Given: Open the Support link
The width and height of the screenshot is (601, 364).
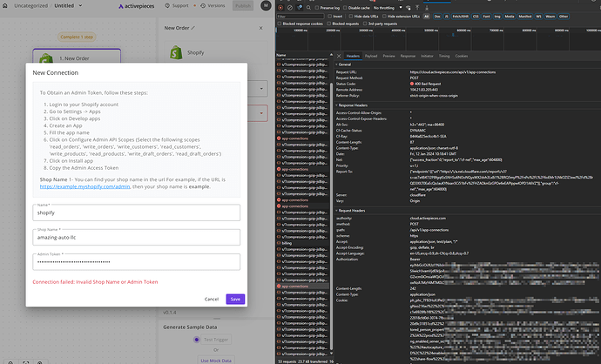Looking at the screenshot, I should point(177,6).
